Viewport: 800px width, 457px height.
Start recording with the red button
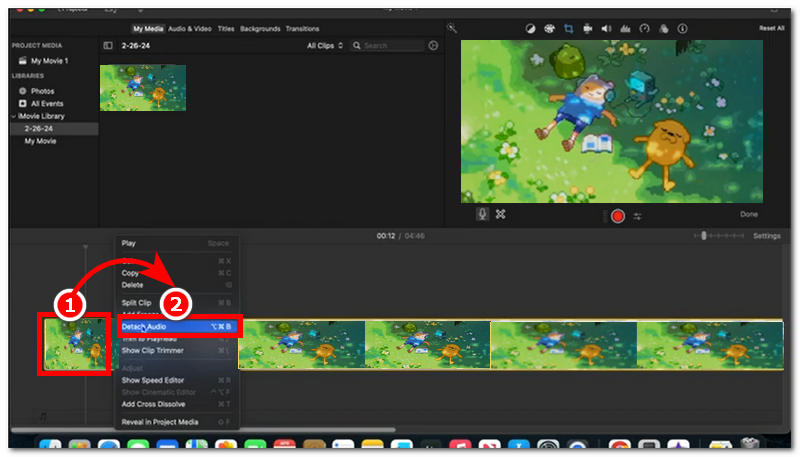(x=618, y=216)
